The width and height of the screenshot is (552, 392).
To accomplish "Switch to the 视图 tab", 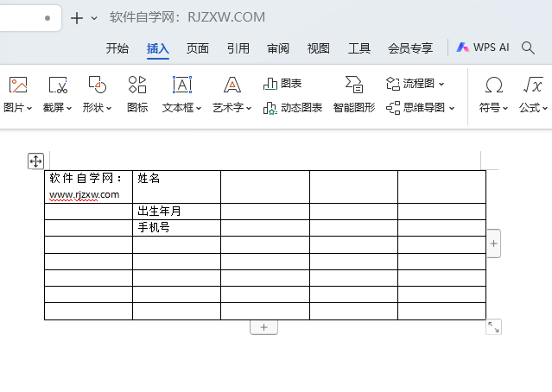I will [318, 48].
